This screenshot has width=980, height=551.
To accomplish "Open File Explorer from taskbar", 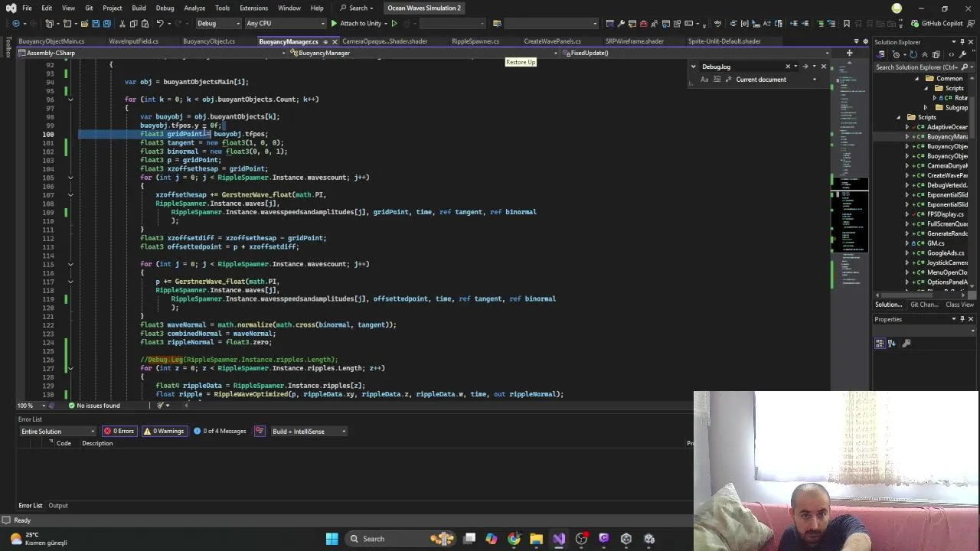I will [536, 539].
